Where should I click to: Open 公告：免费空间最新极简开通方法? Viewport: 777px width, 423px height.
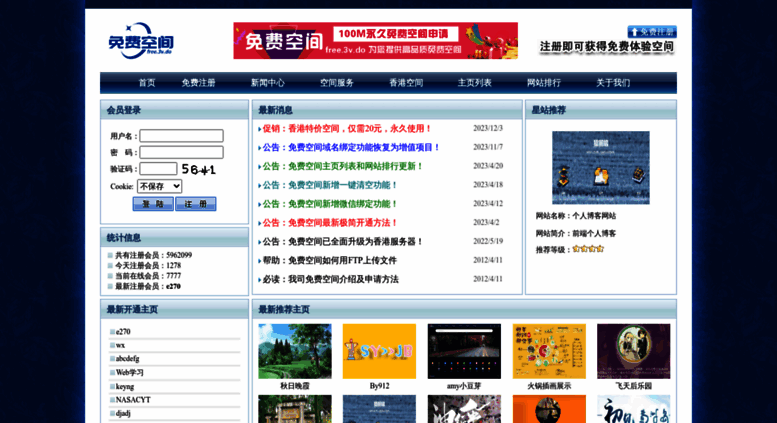click(x=330, y=223)
